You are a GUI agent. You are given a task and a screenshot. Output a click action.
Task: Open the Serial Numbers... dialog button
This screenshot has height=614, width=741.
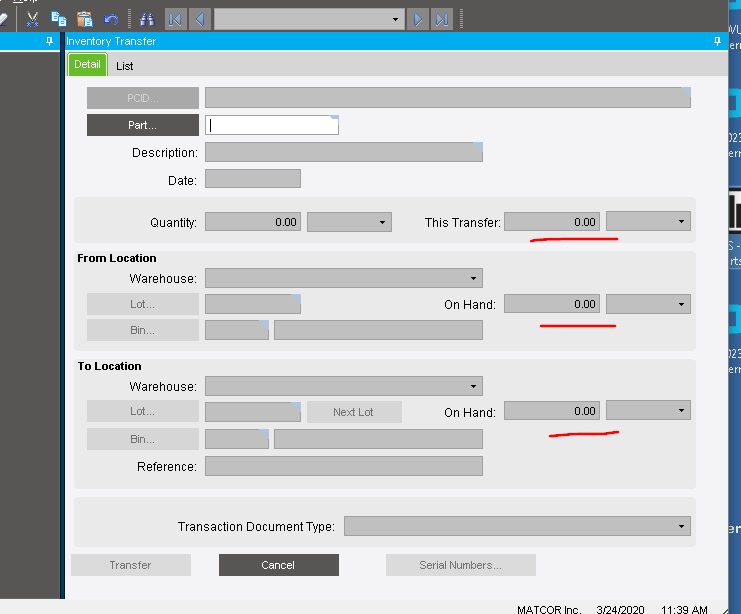coord(461,565)
